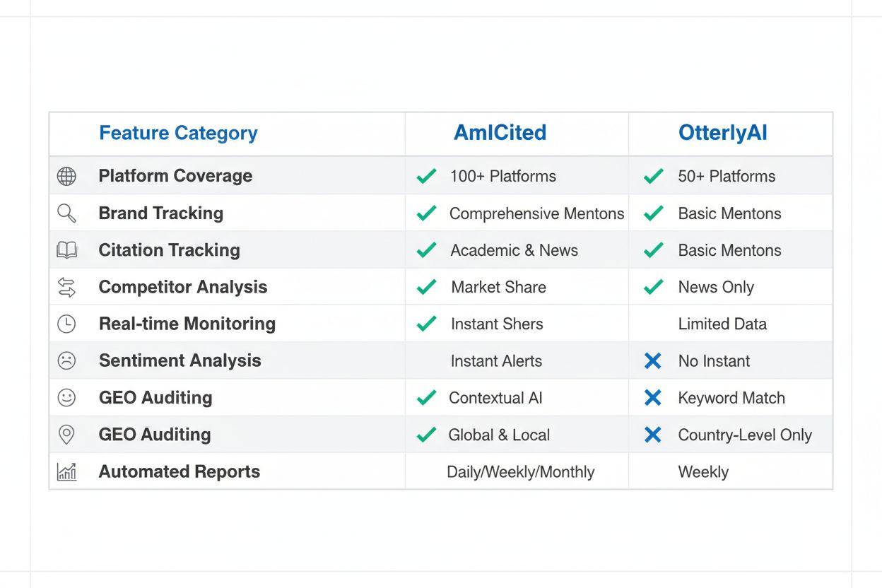The image size is (882, 588).
Task: Toggle the green checkmark beside 100+ Platforms
Action: pos(426,176)
